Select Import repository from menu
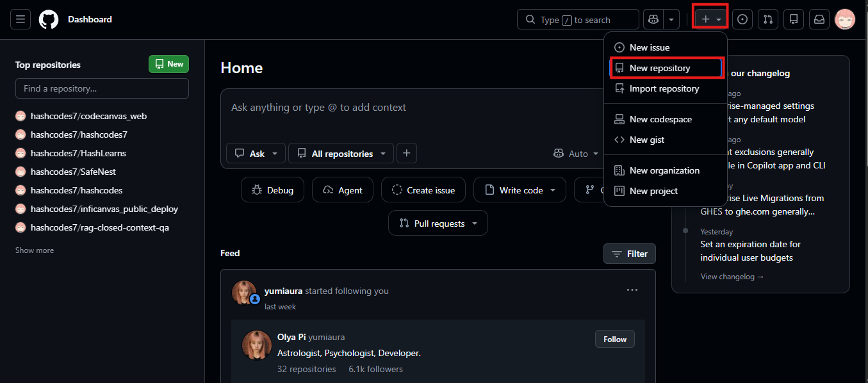The height and width of the screenshot is (383, 868). 666,88
